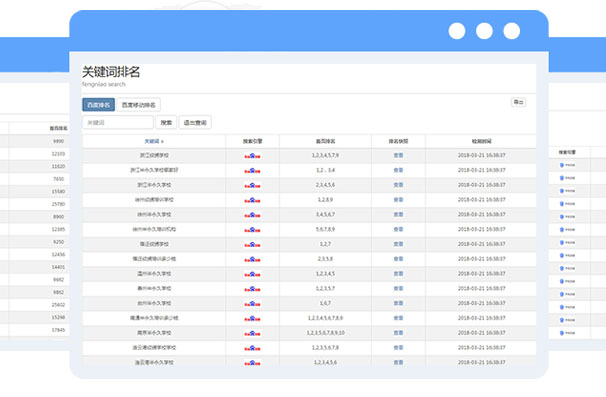Click Baidu logo in row ranked 1,2,3,4,5
606x397 pixels.
click(x=252, y=274)
